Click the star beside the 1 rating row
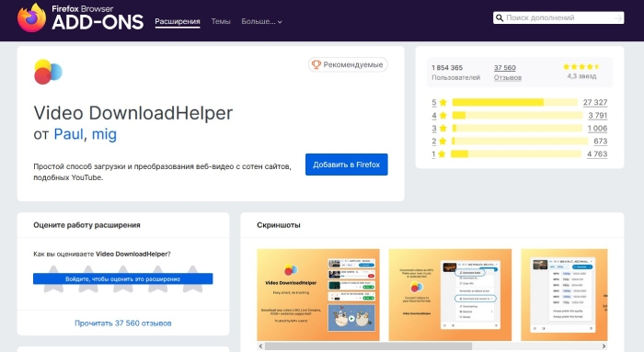 pyautogui.click(x=442, y=153)
